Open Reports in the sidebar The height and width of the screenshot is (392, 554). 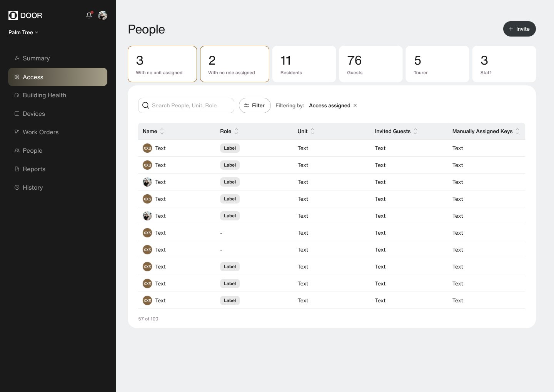(x=58, y=169)
